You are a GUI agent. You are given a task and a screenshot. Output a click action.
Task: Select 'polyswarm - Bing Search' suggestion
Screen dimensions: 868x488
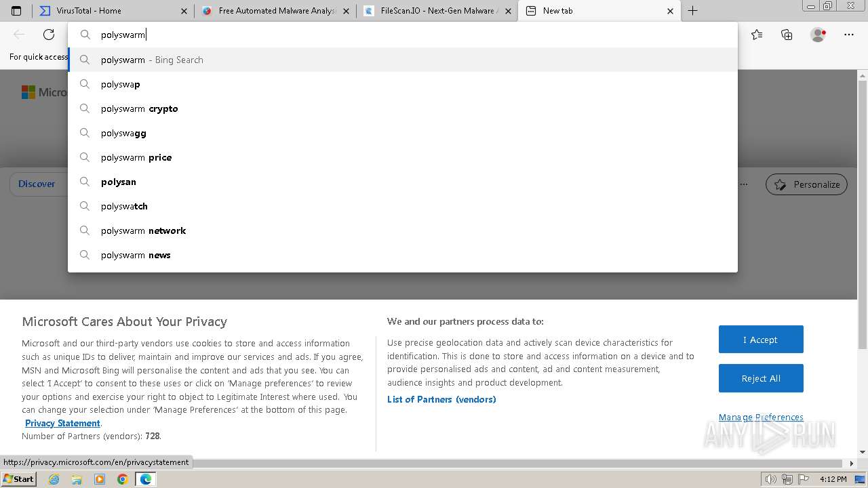tap(403, 60)
